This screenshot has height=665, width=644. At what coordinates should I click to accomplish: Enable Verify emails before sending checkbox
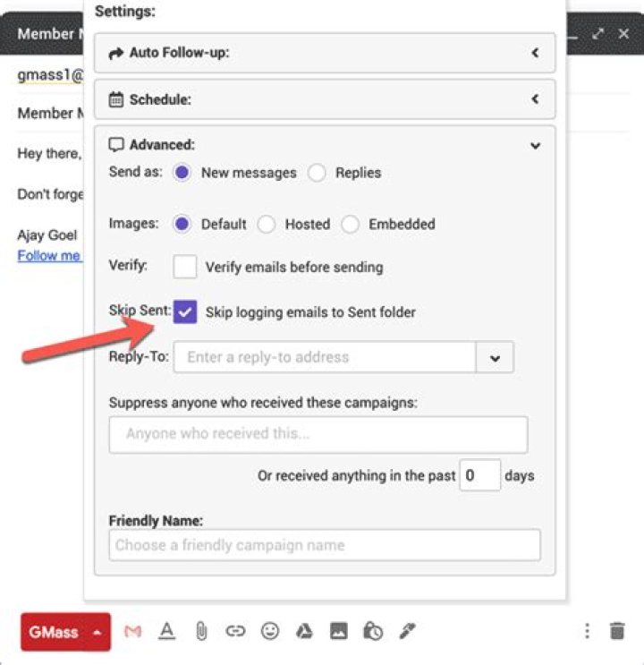pos(186,267)
